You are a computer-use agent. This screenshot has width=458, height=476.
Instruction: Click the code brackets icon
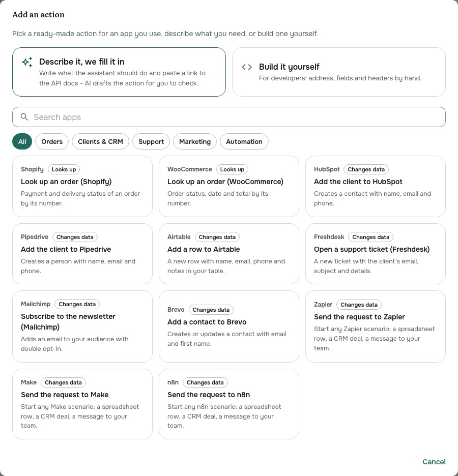247,67
